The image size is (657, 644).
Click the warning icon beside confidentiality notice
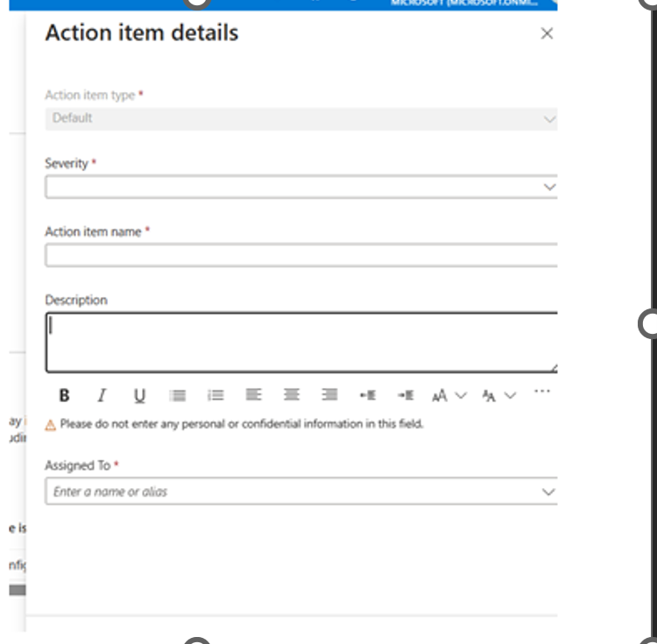pyautogui.click(x=50, y=425)
